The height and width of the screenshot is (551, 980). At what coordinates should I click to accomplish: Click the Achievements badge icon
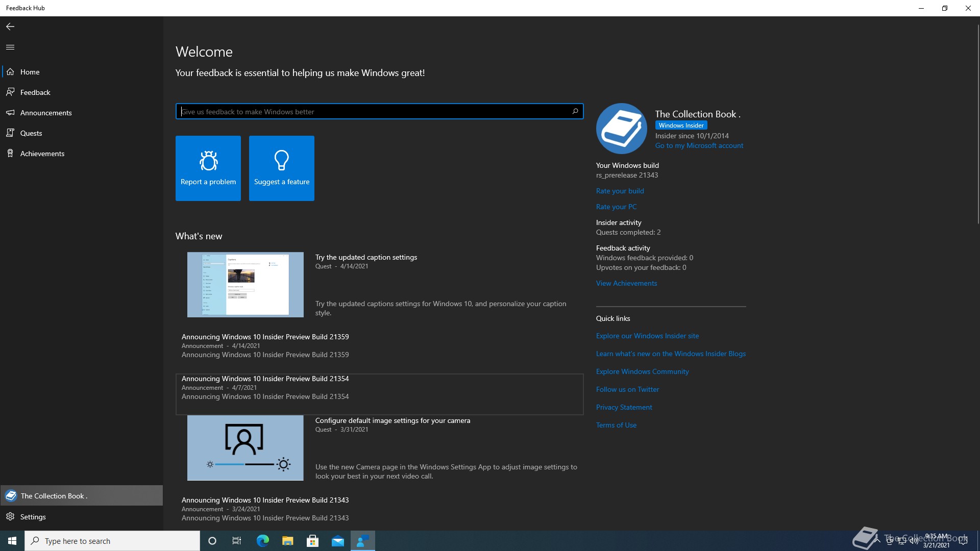coord(10,154)
